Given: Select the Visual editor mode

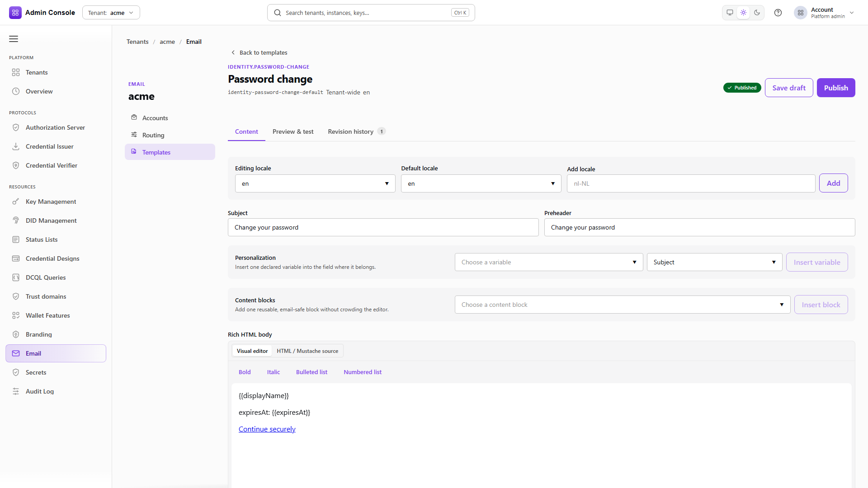Looking at the screenshot, I should (252, 351).
